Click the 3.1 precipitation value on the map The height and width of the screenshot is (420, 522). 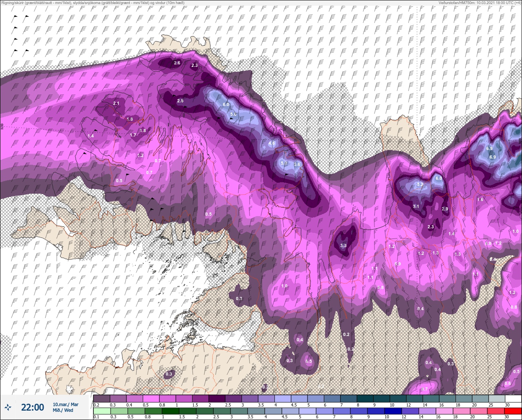416,207
